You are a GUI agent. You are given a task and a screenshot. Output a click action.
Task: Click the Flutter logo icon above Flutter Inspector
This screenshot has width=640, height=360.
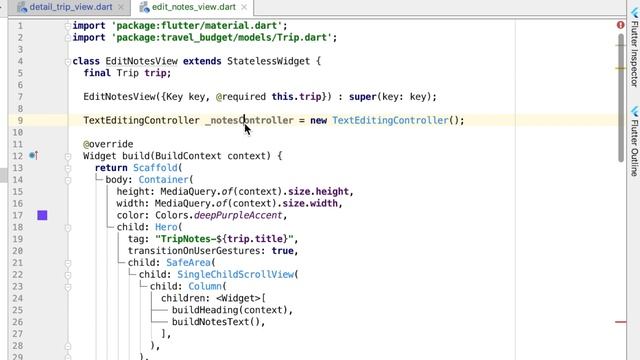point(634,12)
